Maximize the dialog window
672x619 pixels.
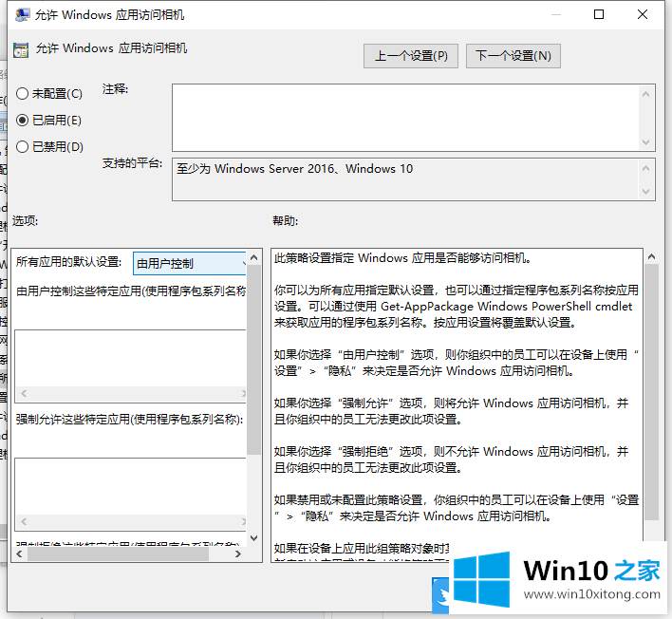(599, 14)
